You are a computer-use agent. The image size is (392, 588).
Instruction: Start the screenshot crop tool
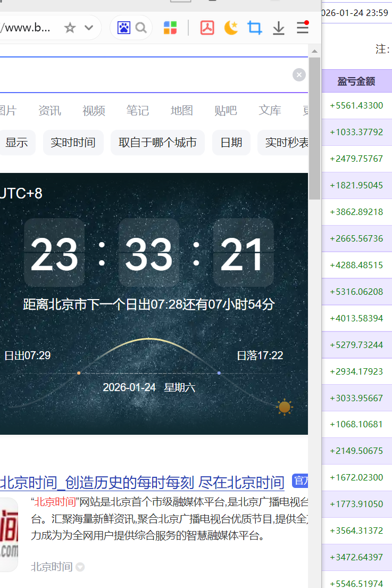255,28
